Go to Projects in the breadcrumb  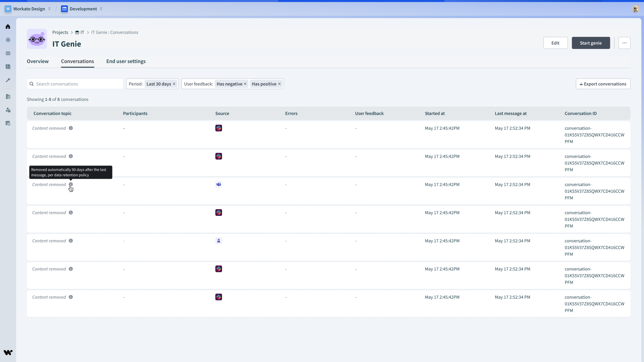click(60, 32)
